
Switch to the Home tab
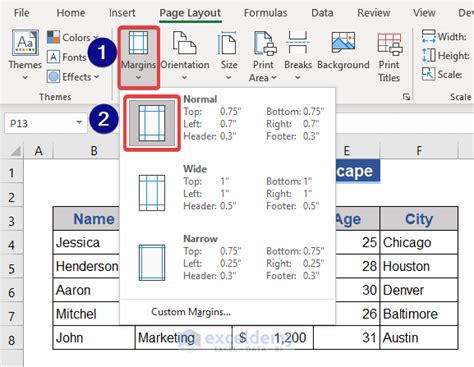pyautogui.click(x=71, y=13)
